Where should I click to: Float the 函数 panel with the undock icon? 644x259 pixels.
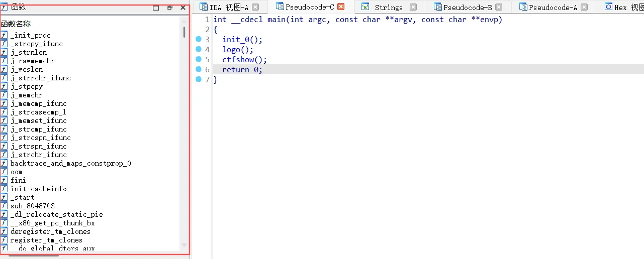(170, 8)
